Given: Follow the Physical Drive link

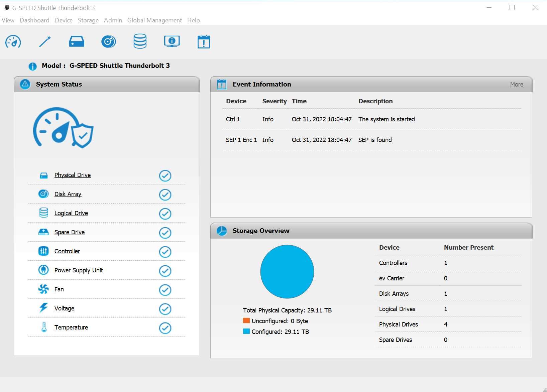Looking at the screenshot, I should click(73, 175).
